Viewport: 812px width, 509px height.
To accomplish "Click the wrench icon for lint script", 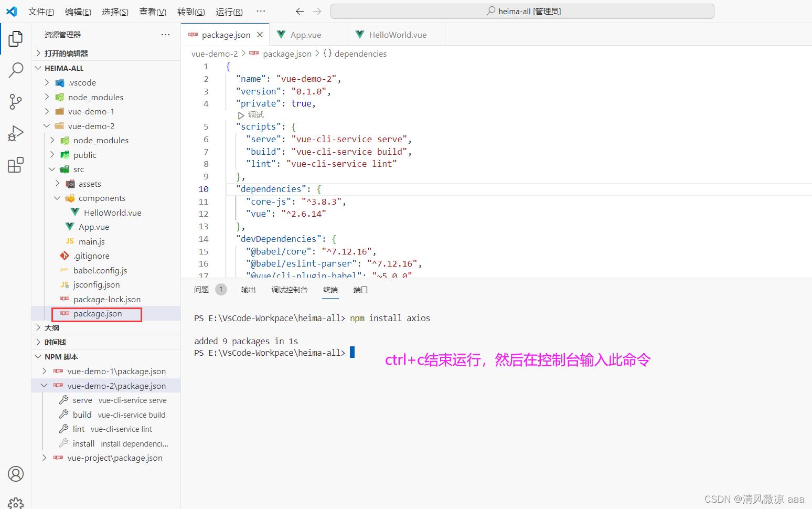I will tap(64, 429).
